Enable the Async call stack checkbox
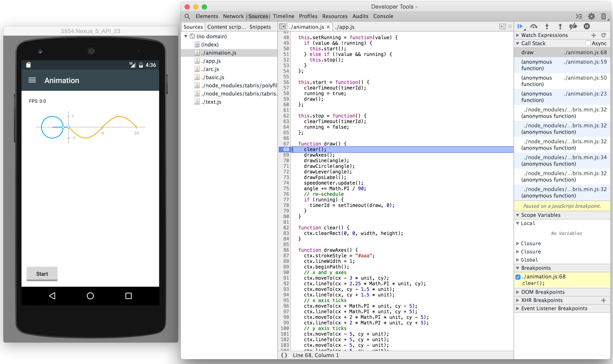 [x=588, y=43]
